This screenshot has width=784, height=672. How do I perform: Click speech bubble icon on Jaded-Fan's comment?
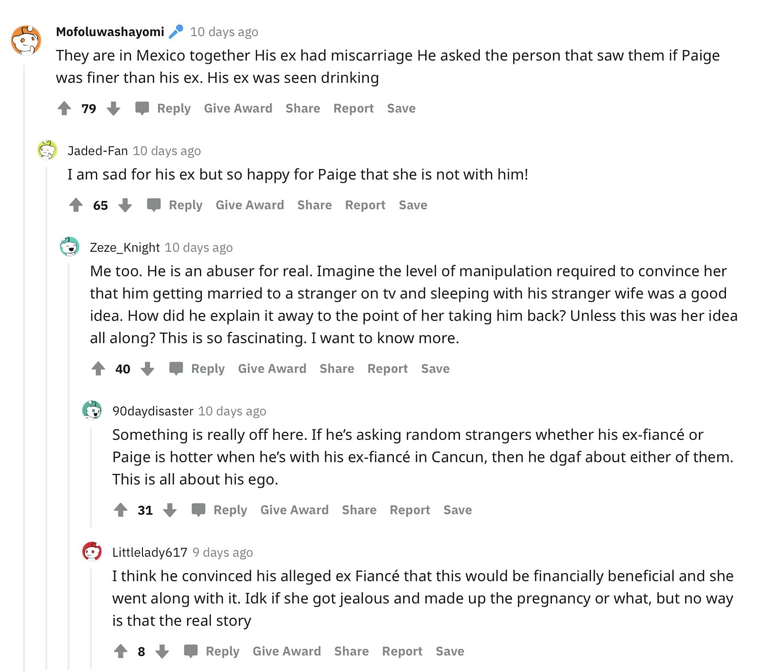point(154,205)
